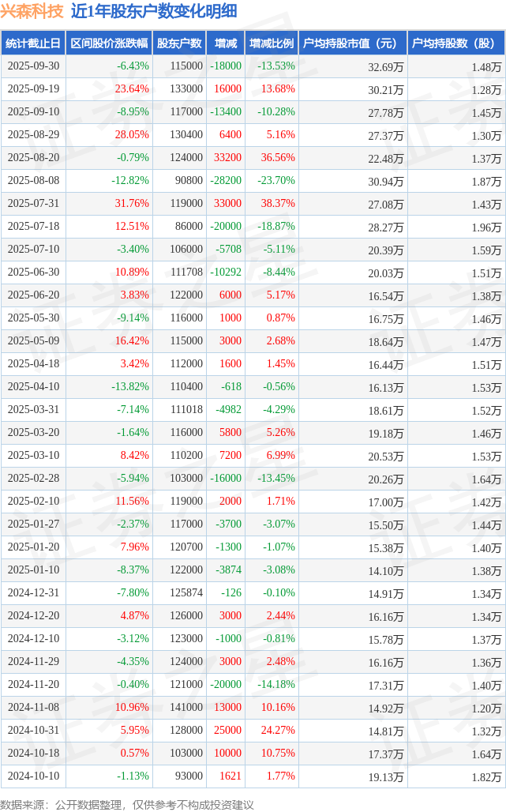The image size is (506, 812).
Task: Select the 2025-09-30 date cell
Action: point(33,66)
